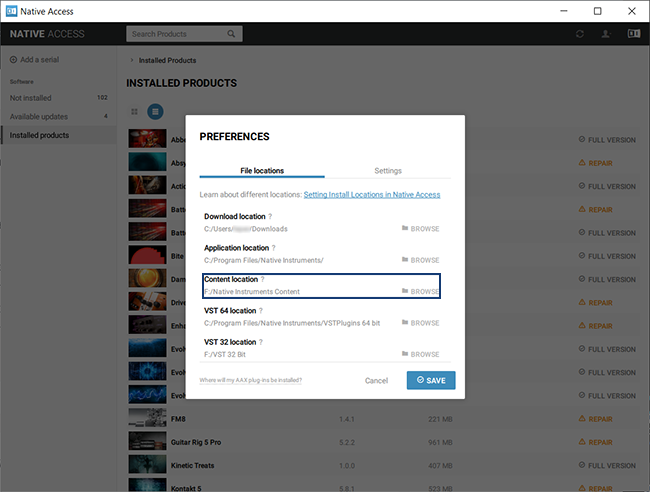The width and height of the screenshot is (650, 492).
Task: Open Where will my AAX plug-ins be installed link
Action: pyautogui.click(x=250, y=380)
